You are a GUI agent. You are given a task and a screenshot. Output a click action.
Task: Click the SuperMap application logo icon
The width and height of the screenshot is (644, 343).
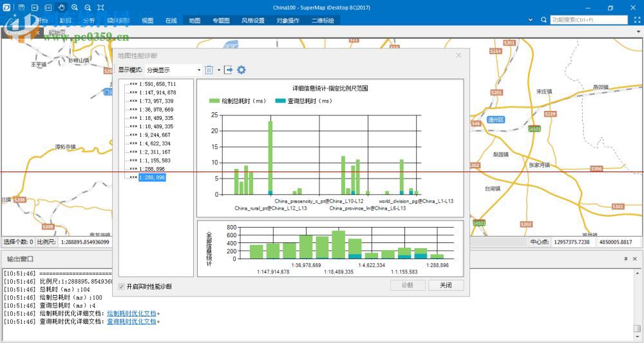6,7
